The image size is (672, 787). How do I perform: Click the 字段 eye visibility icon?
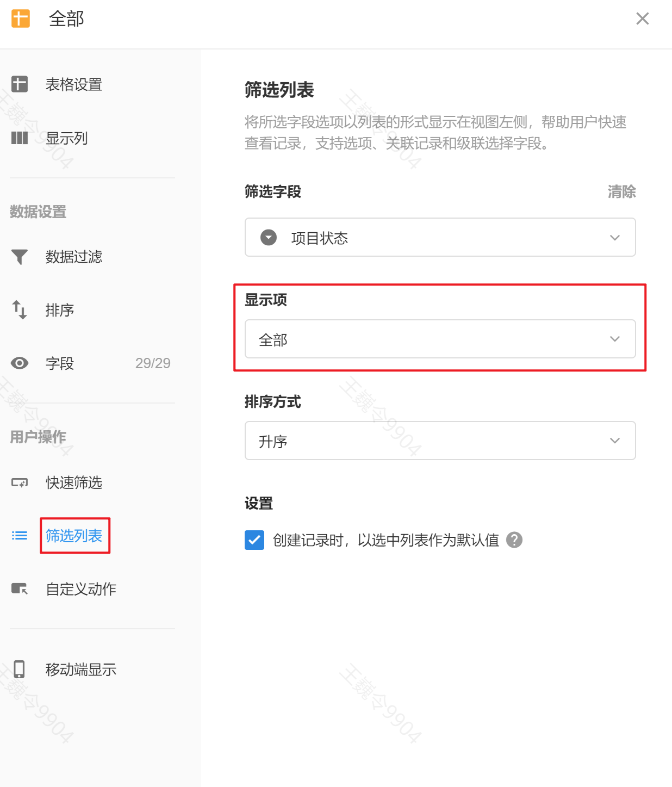[20, 363]
